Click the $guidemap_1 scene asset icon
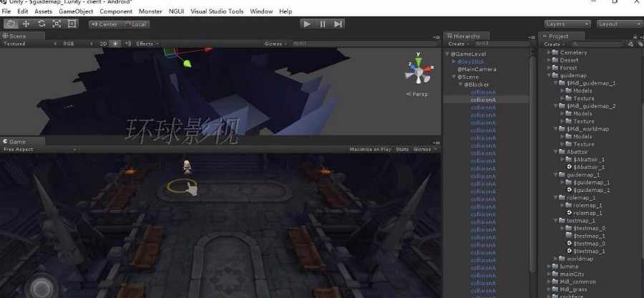644x298 pixels. [x=570, y=190]
